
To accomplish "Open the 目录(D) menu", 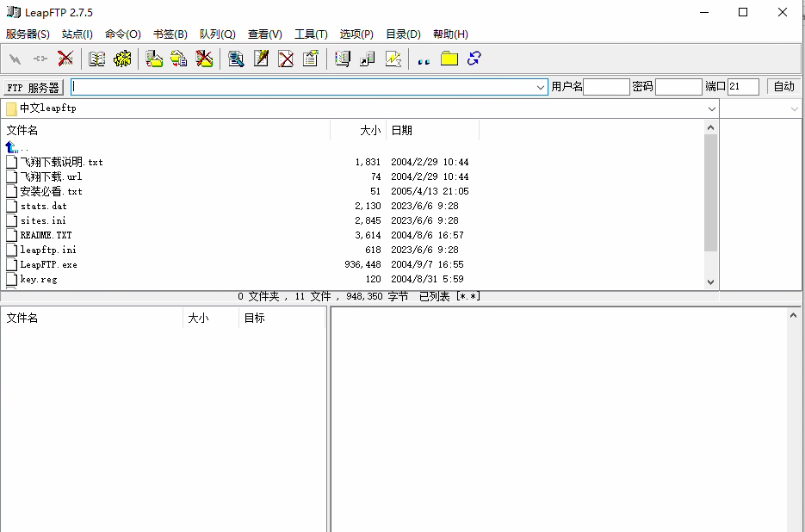I will (404, 34).
